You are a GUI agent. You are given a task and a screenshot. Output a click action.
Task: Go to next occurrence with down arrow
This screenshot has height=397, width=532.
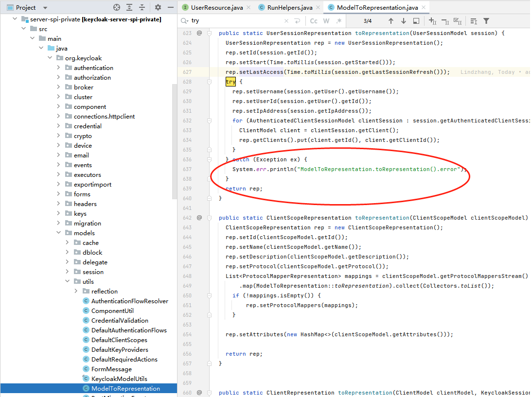[x=404, y=21]
